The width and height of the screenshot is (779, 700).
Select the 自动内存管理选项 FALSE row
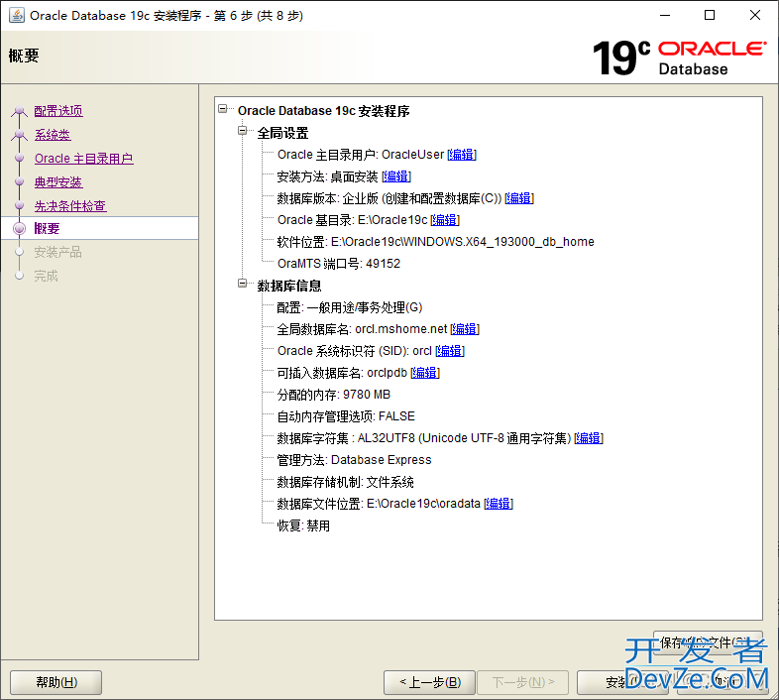tap(346, 416)
